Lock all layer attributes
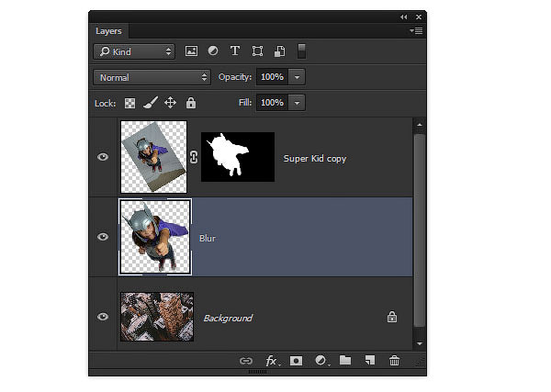 191,103
